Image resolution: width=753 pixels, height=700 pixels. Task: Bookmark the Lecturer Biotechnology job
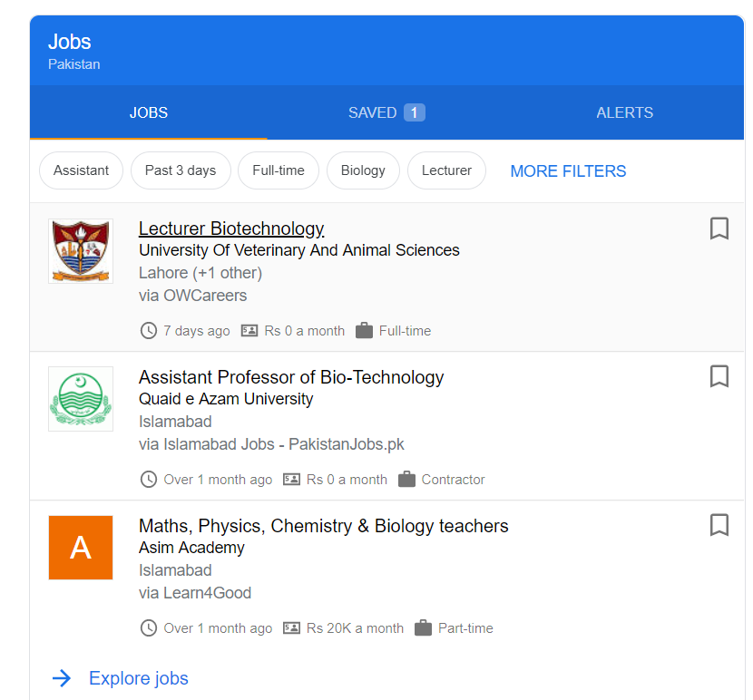tap(719, 228)
